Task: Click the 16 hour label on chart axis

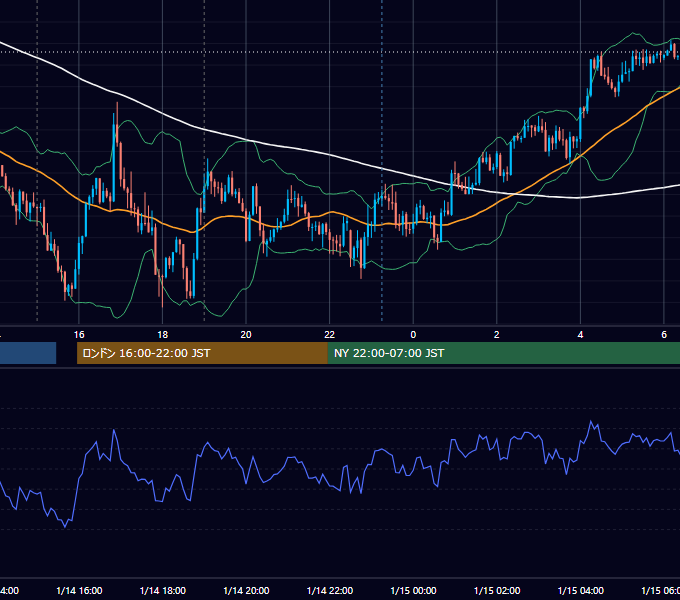Action: pyautogui.click(x=79, y=335)
